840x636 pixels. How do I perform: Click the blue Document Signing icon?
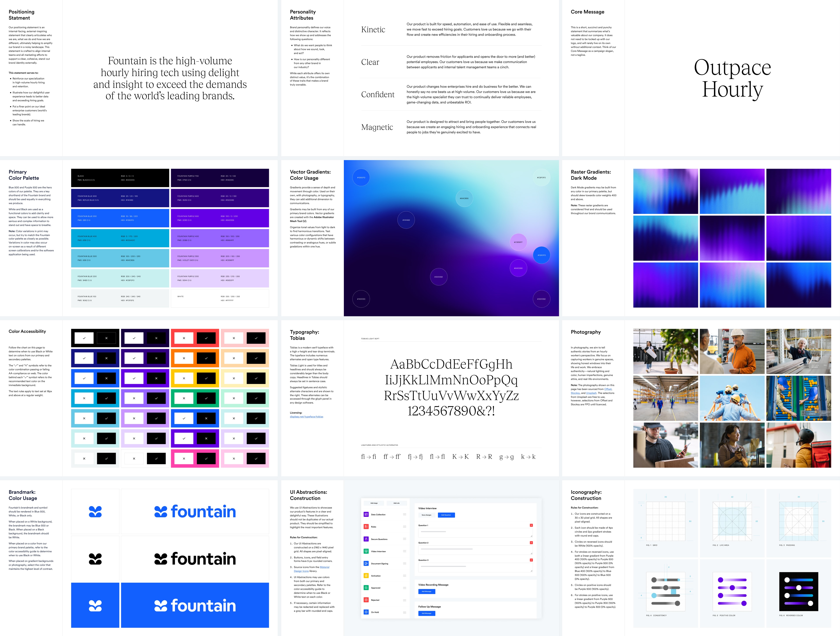366,563
